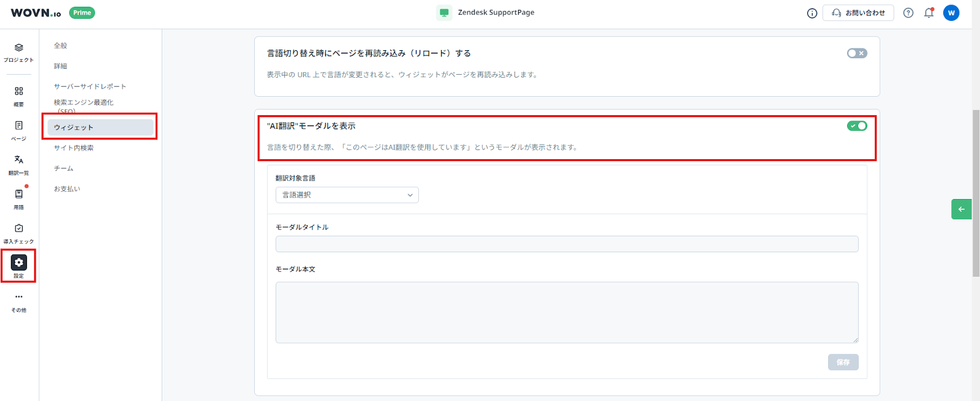
Task: Click the モーダルタイトル input field
Action: [567, 244]
